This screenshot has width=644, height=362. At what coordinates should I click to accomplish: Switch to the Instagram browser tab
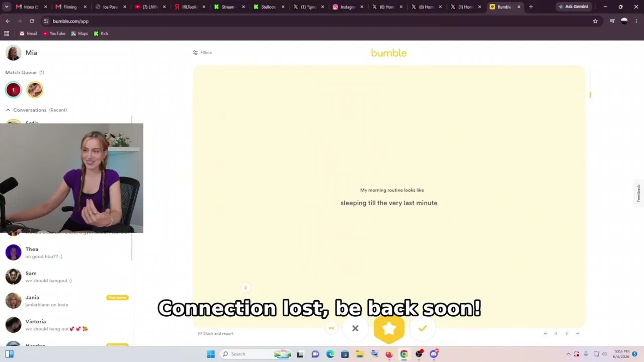coord(348,7)
